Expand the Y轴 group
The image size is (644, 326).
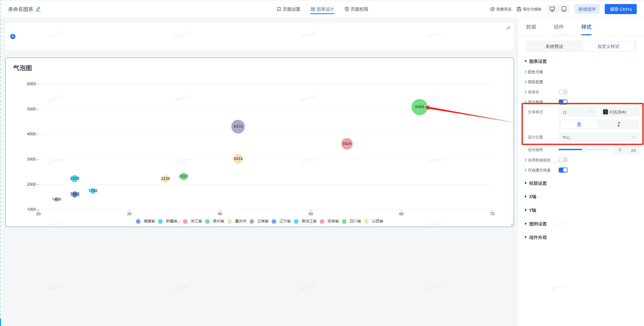tap(530, 210)
